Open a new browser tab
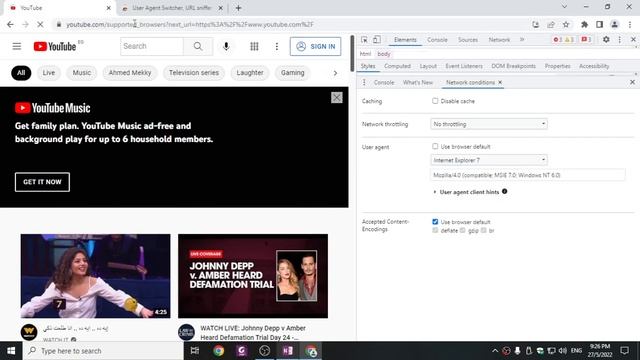Screen dimensions: 640x360 pyautogui.click(x=238, y=8)
